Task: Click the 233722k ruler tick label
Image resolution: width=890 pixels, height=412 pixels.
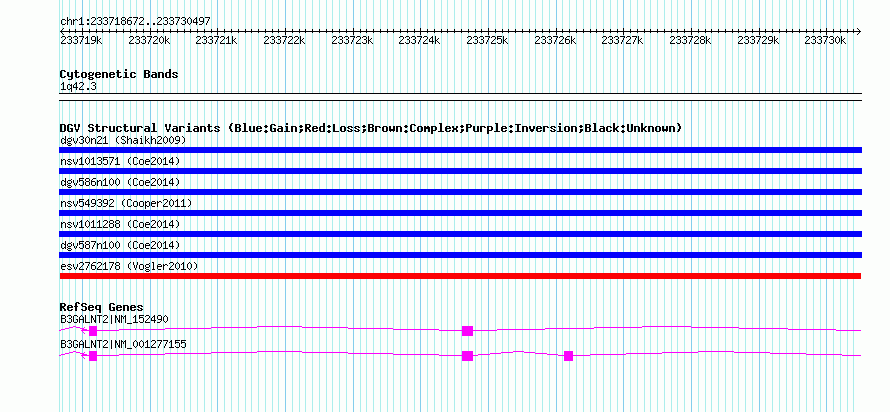Action: click(x=284, y=40)
